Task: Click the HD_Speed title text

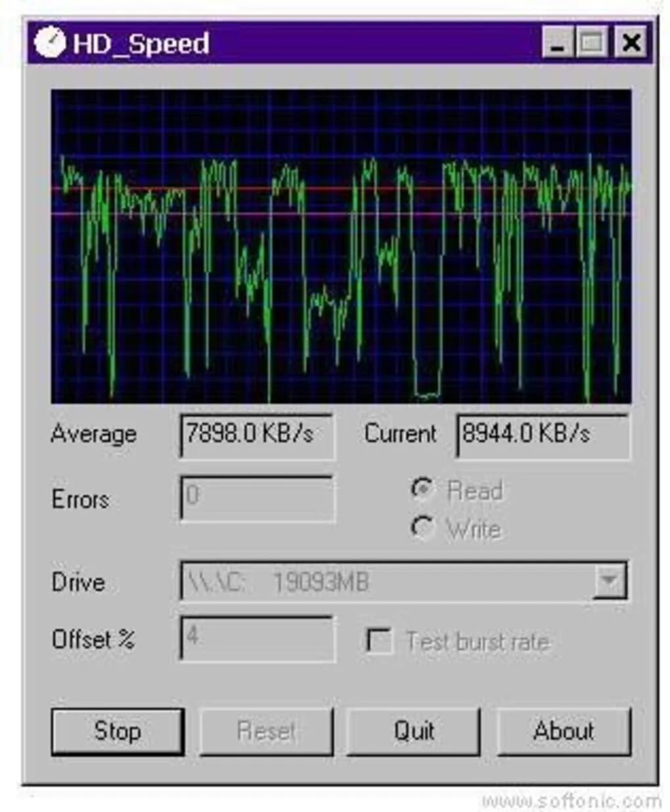Action: click(x=141, y=44)
